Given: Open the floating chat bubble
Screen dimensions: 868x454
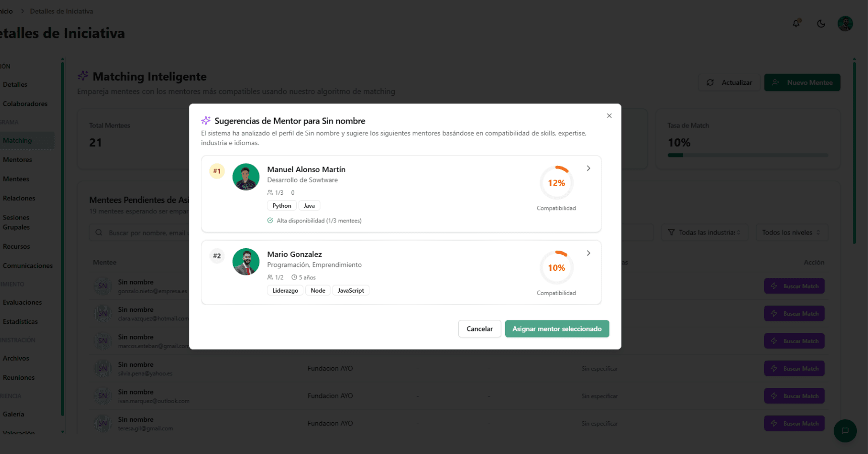Looking at the screenshot, I should pos(845,431).
